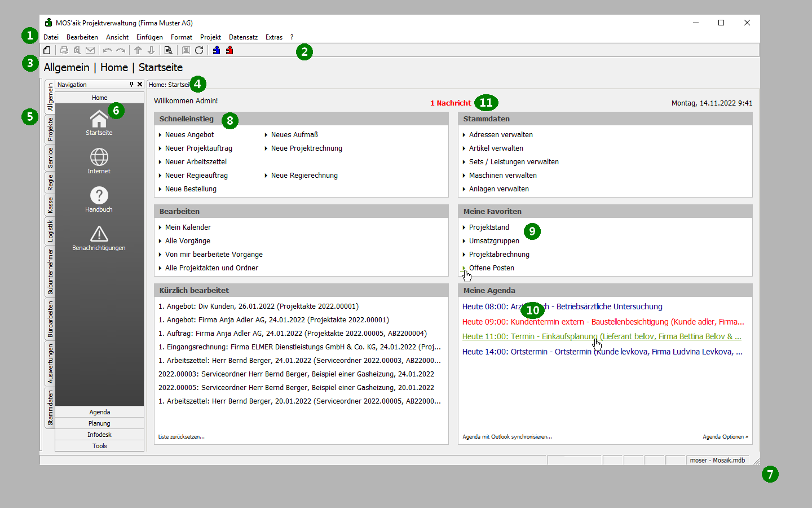
Task: Click the blue puzzle piece icon
Action: coord(217,50)
